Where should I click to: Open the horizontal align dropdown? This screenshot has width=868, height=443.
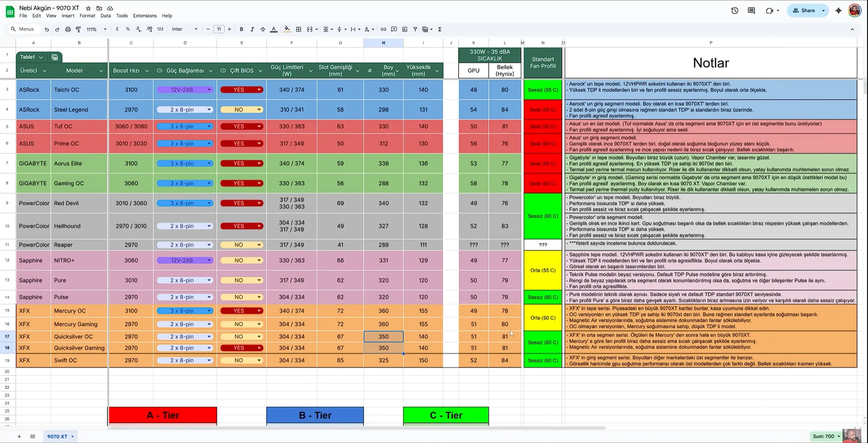[x=328, y=29]
